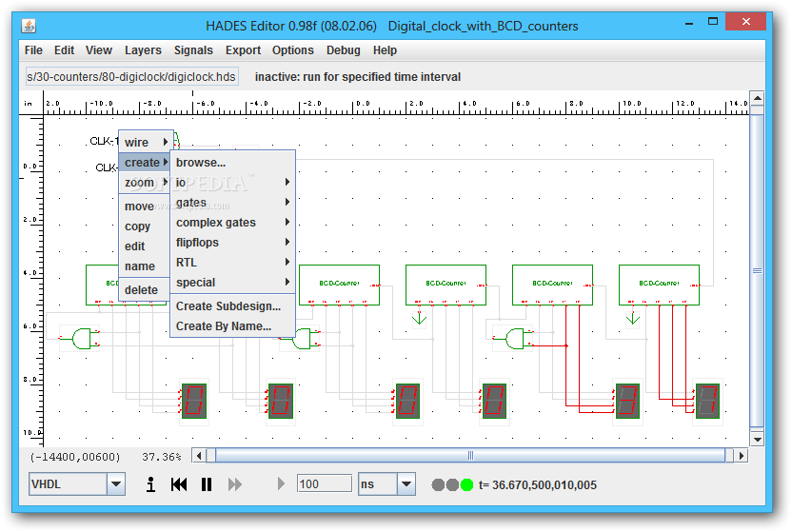Viewport: 792px width, 532px height.
Task: Select the leftmost seven-segment display
Action: (x=194, y=402)
